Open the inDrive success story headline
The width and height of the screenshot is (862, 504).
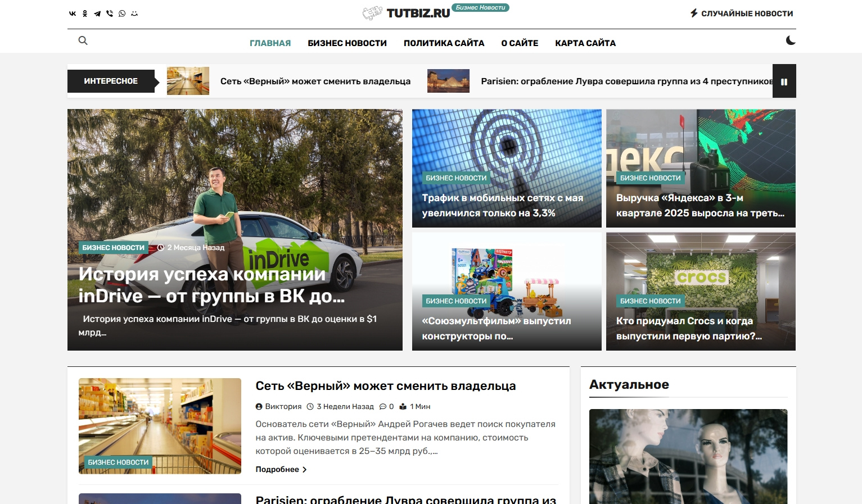(x=211, y=285)
